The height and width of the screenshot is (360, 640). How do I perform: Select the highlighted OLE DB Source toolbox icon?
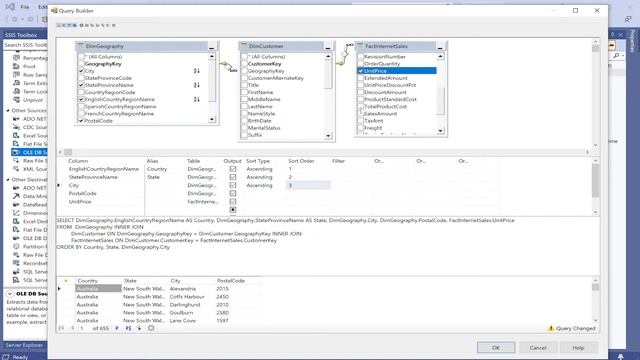coord(16,152)
